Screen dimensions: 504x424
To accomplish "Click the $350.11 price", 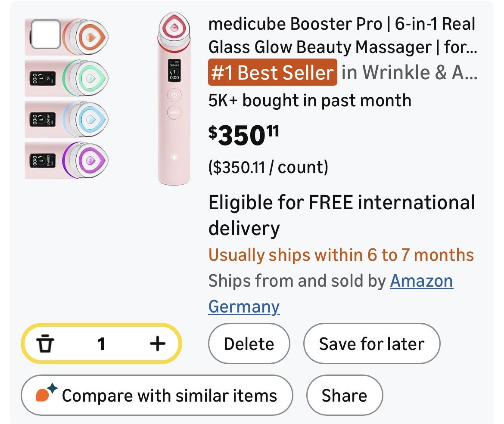I will coord(244,134).
